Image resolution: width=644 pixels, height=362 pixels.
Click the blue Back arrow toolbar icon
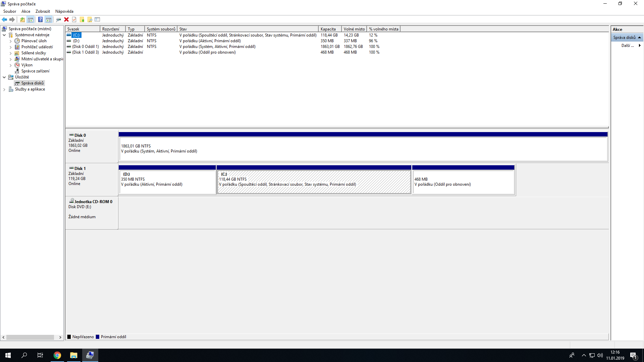(x=4, y=19)
